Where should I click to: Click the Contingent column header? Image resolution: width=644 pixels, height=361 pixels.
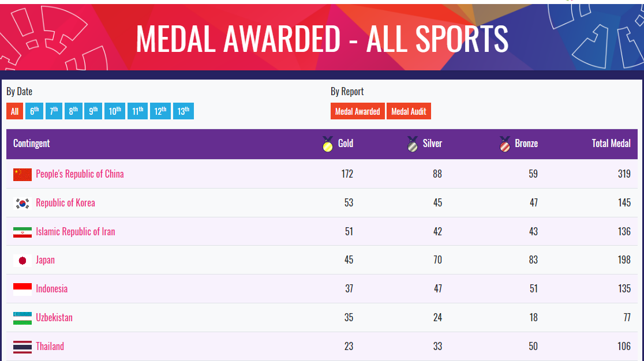(x=32, y=143)
